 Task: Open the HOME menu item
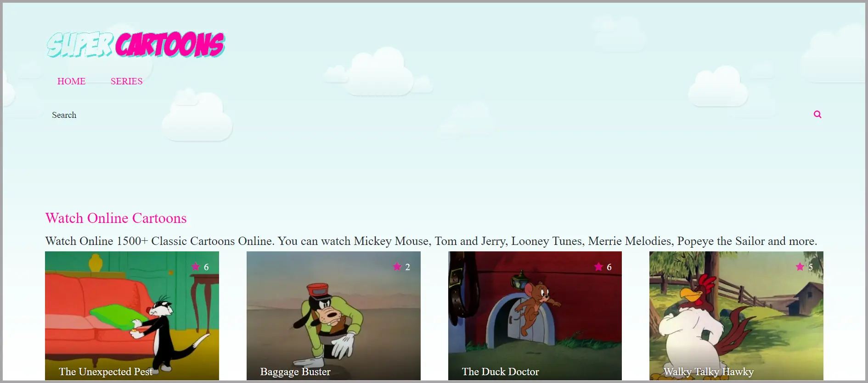pos(71,81)
